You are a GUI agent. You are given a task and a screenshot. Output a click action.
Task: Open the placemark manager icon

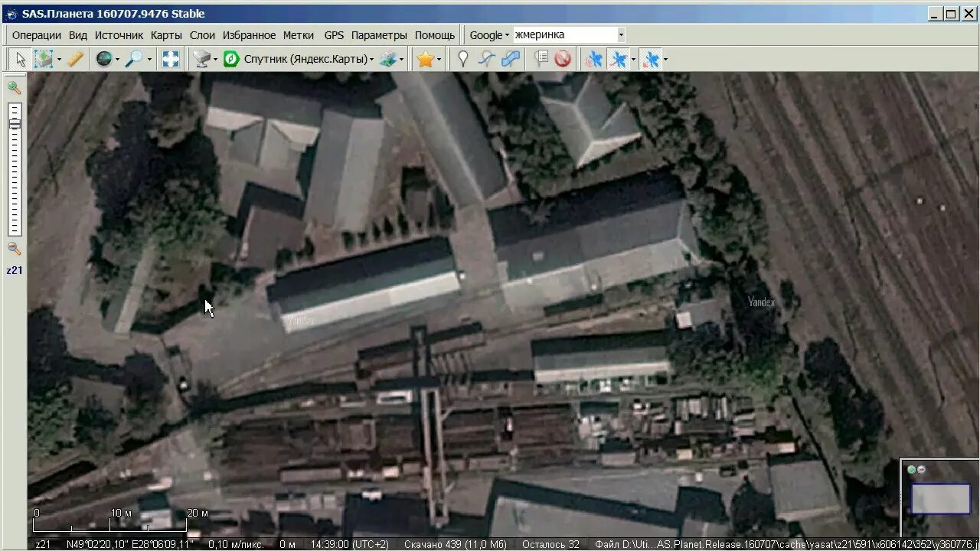(541, 59)
